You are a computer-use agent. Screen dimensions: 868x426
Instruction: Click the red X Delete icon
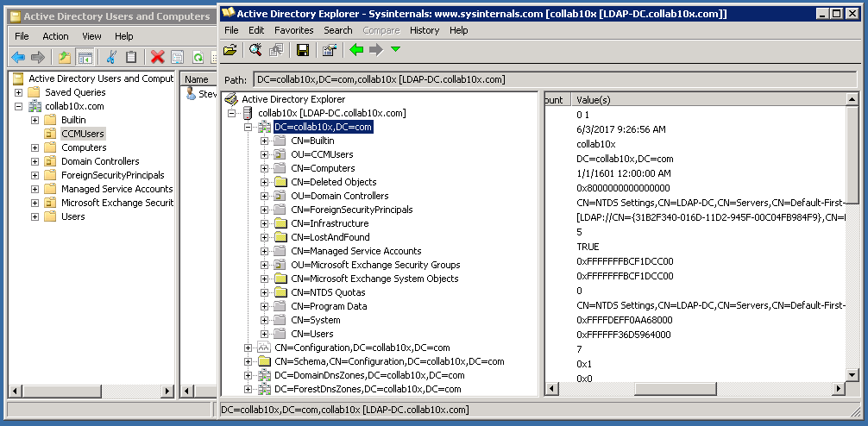coord(158,56)
